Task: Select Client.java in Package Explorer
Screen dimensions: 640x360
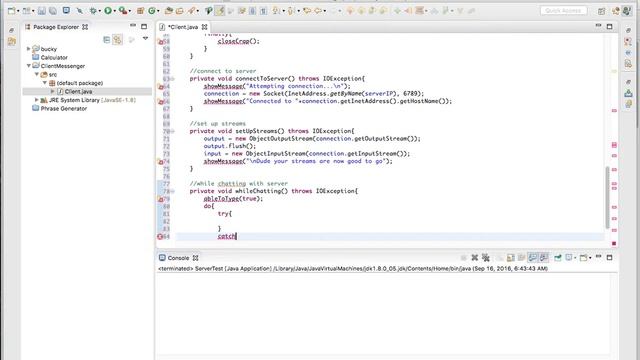Action: click(x=78, y=91)
